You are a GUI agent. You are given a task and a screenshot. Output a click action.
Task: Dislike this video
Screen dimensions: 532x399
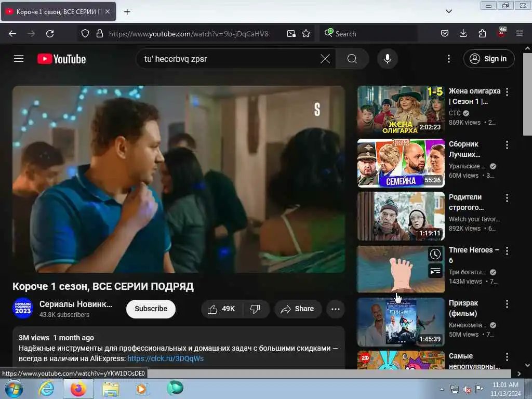255,309
